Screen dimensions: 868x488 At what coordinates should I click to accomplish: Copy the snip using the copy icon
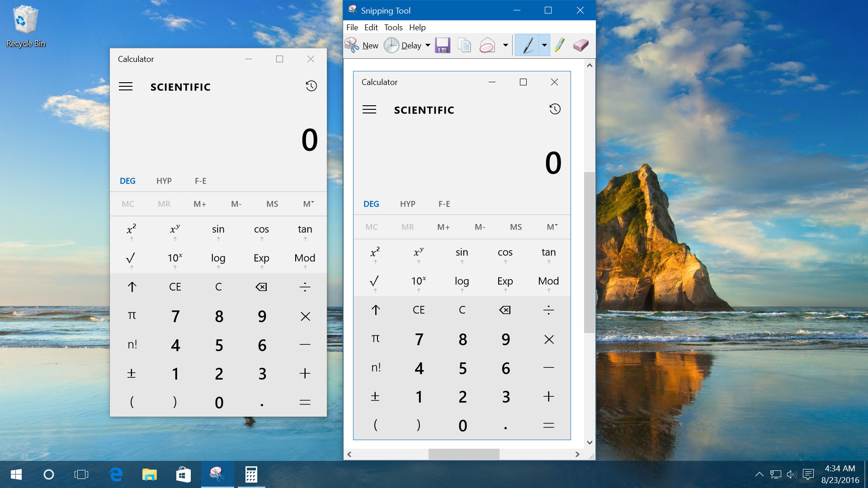pos(464,45)
